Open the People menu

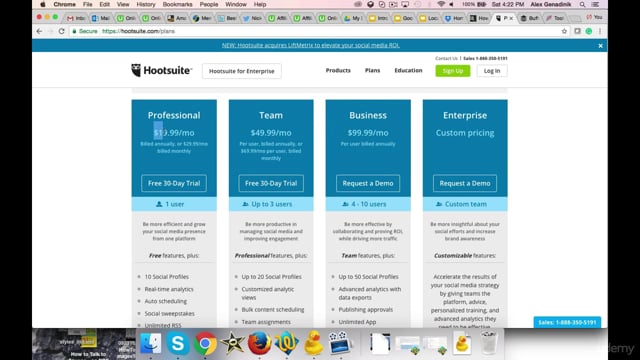tap(209, 4)
